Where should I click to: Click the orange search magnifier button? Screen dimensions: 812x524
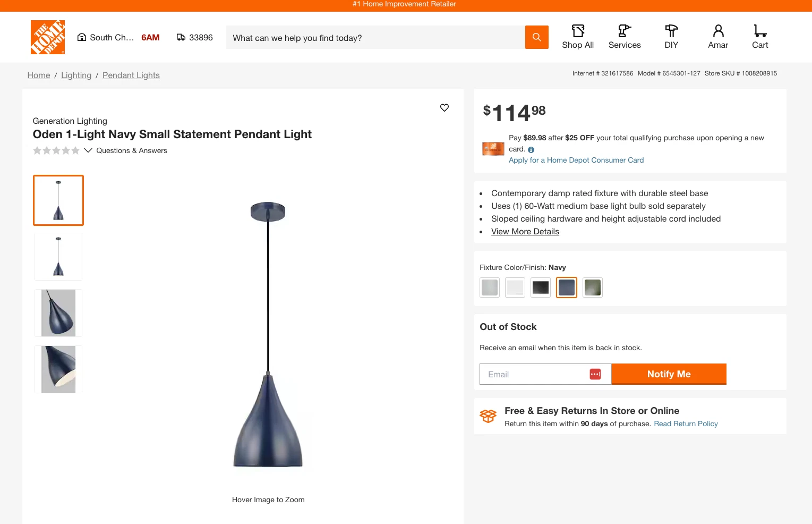pos(536,37)
